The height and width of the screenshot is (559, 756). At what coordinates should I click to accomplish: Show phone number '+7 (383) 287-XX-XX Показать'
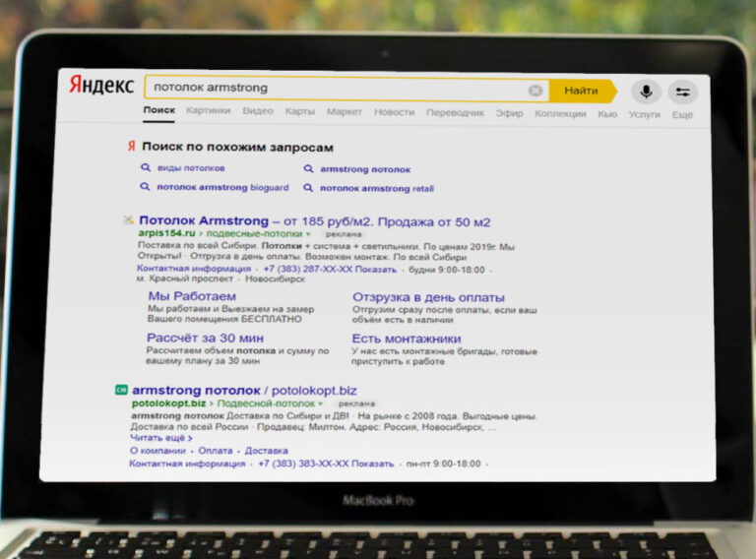(330, 270)
